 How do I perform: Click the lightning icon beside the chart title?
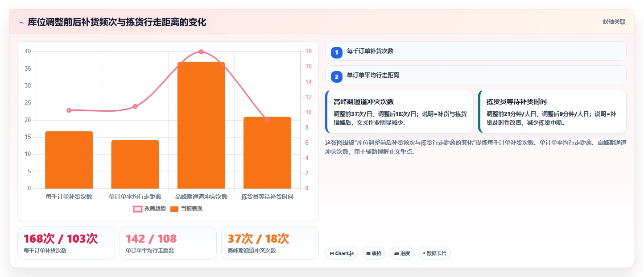[x=21, y=22]
